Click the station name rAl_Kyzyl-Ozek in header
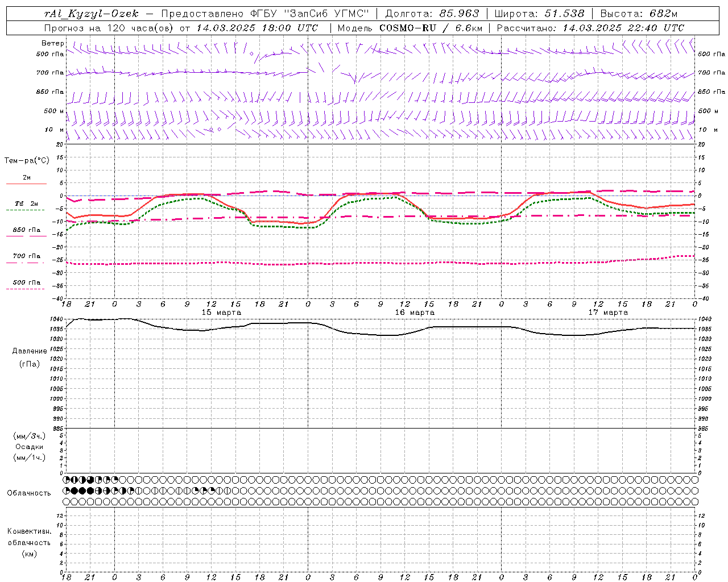 pyautogui.click(x=91, y=14)
